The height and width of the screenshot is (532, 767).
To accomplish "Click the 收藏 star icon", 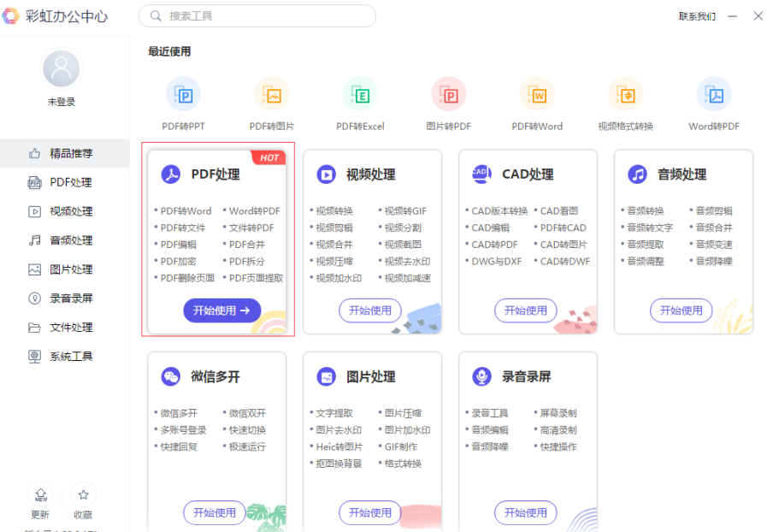I will (83, 495).
